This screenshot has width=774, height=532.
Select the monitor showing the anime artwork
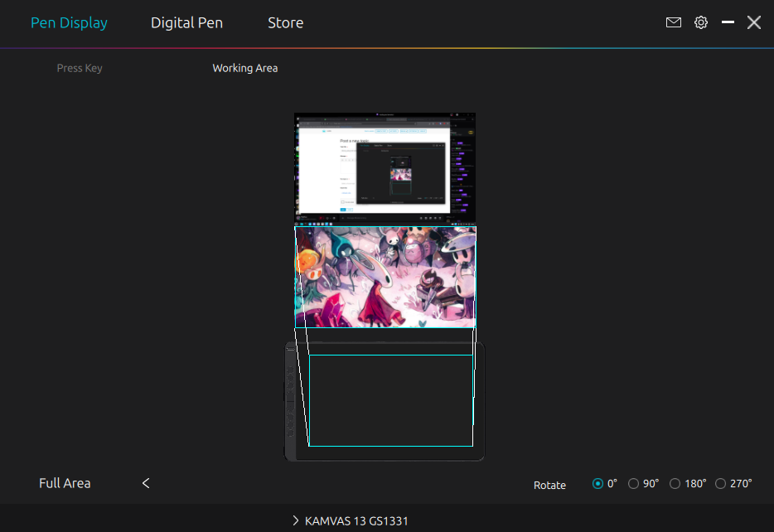pyautogui.click(x=385, y=277)
